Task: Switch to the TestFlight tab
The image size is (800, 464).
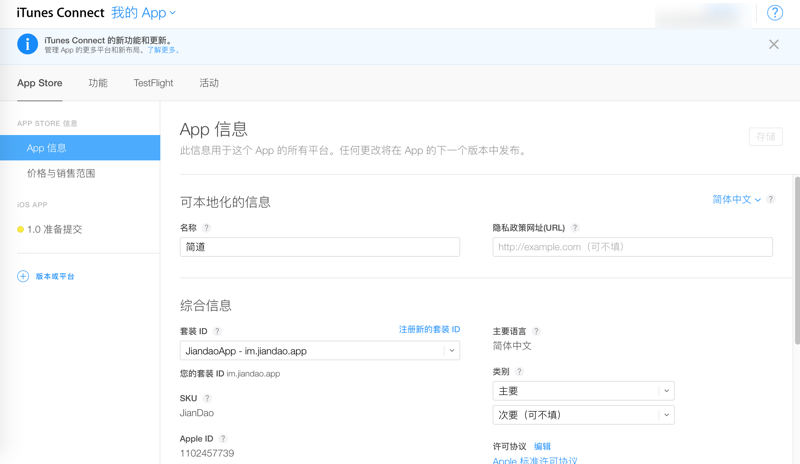Action: (x=153, y=83)
